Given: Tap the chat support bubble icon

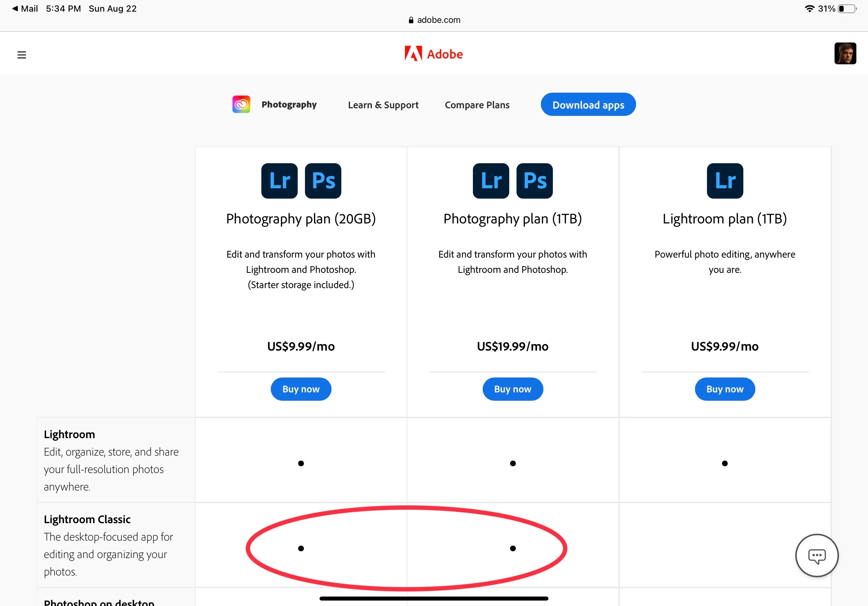Looking at the screenshot, I should pos(817,555).
